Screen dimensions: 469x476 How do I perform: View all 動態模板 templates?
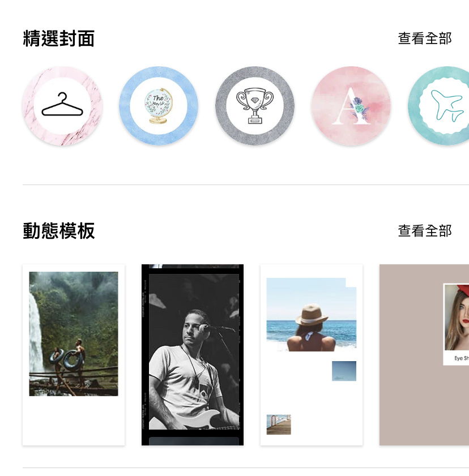pyautogui.click(x=425, y=231)
